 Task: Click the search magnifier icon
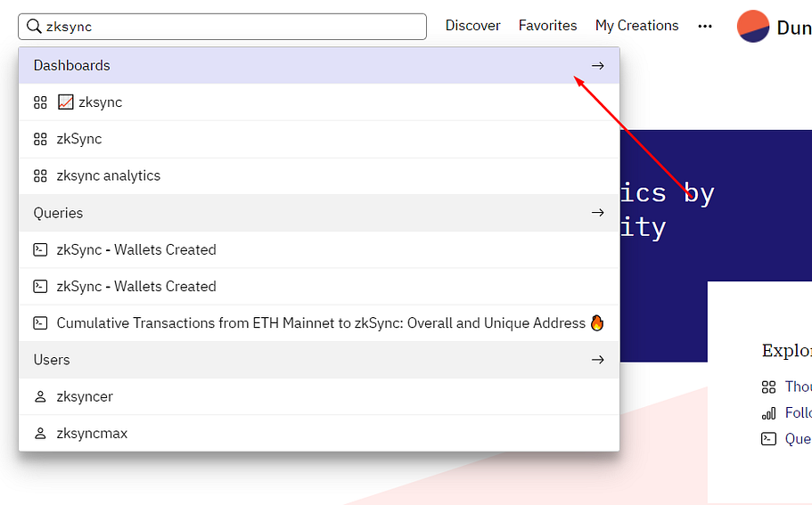(x=34, y=27)
